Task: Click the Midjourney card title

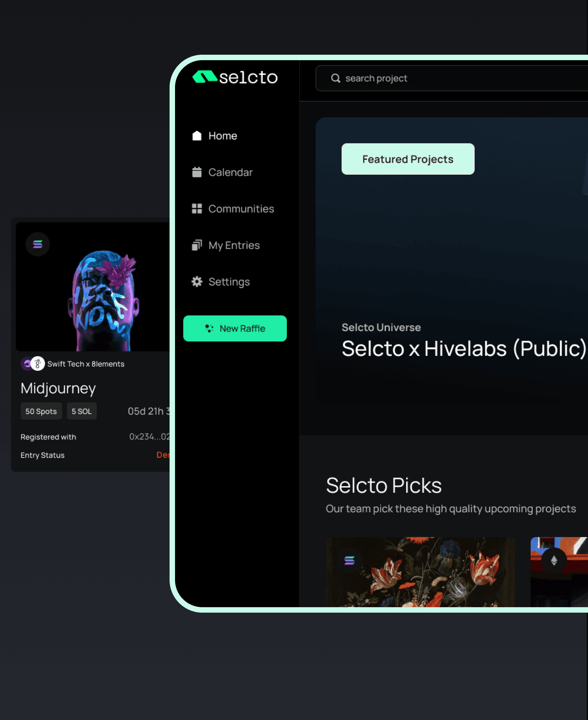Action: (58, 388)
